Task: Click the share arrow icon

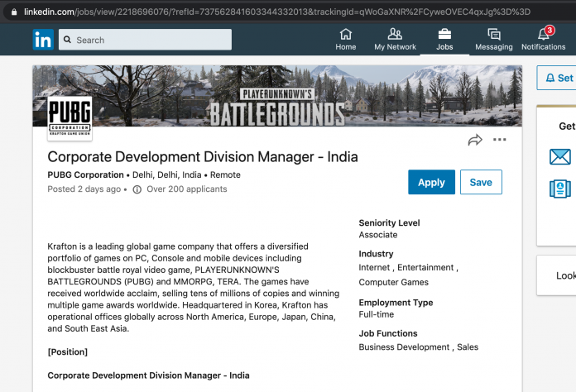Action: [475, 140]
